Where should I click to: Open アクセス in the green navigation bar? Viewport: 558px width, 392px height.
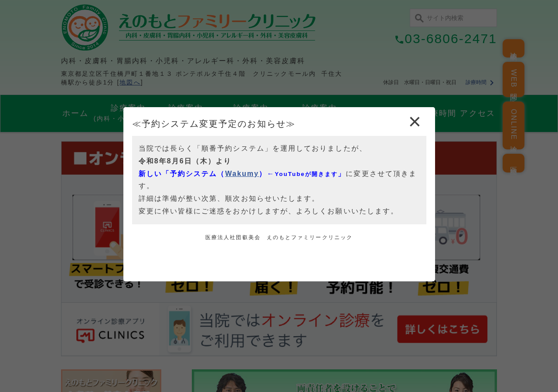pos(477,113)
